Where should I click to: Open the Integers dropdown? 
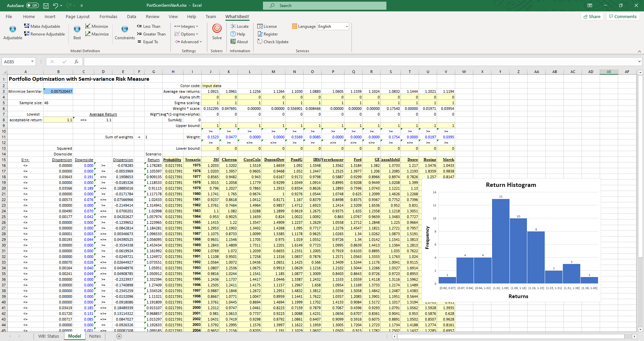point(186,26)
